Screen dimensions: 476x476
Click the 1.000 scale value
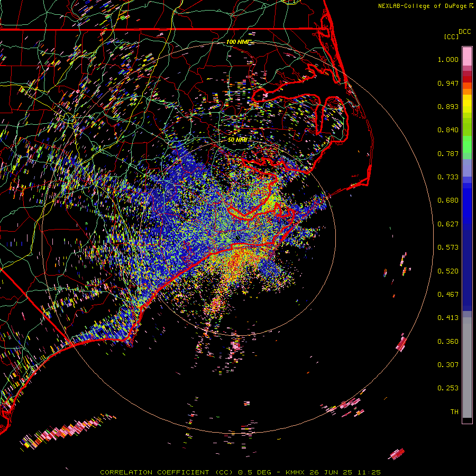click(x=448, y=59)
